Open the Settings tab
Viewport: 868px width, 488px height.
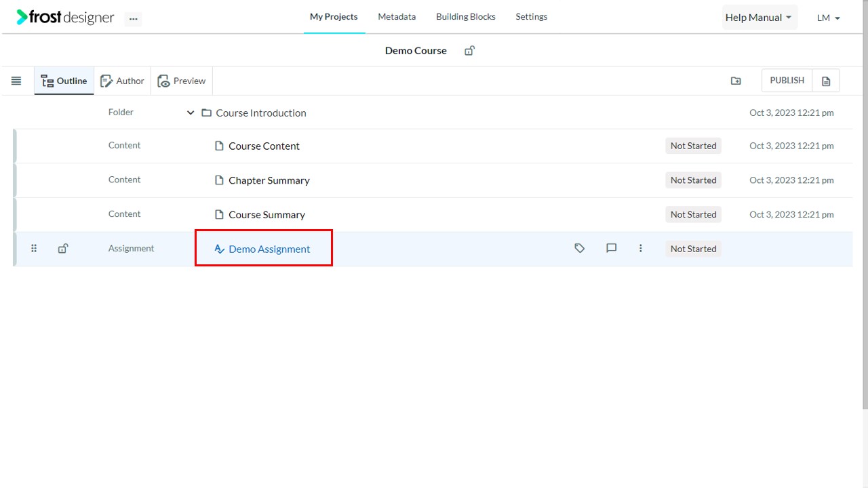pyautogui.click(x=532, y=16)
